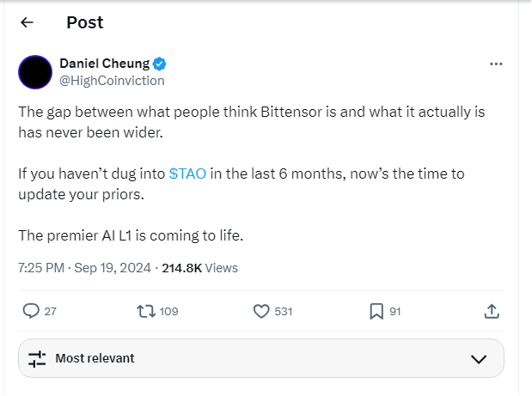The width and height of the screenshot is (532, 396).
Task: Click the reply speech bubble icon
Action: pos(31,311)
